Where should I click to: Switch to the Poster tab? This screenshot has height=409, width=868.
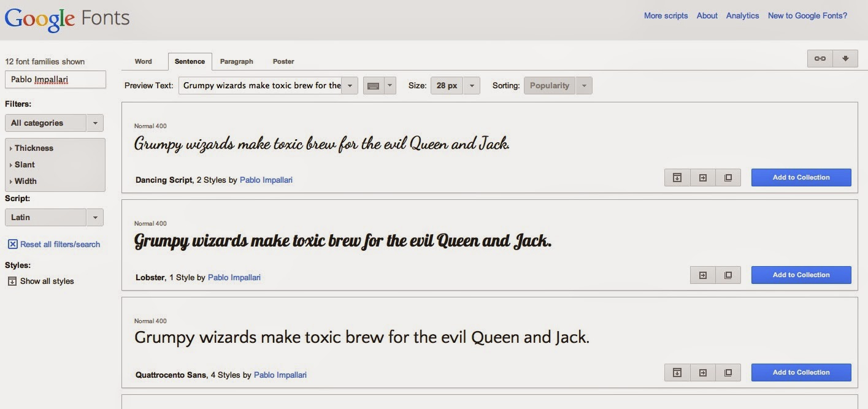click(283, 61)
